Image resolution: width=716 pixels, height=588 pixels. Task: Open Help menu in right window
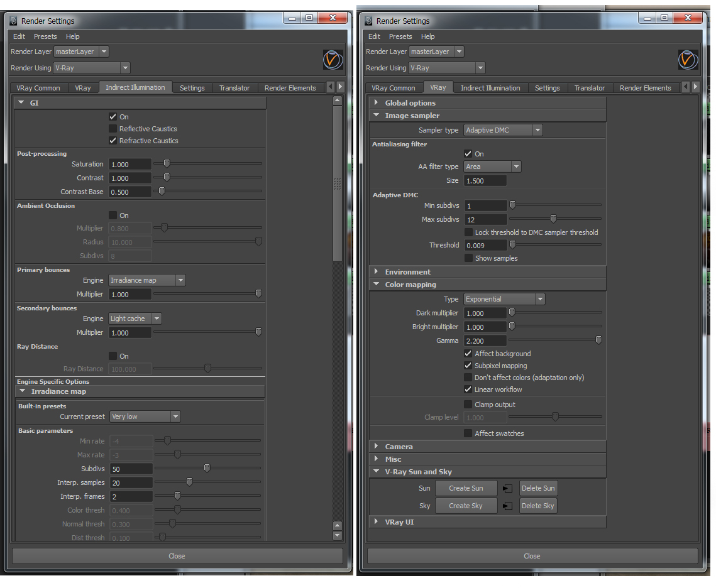tap(428, 36)
